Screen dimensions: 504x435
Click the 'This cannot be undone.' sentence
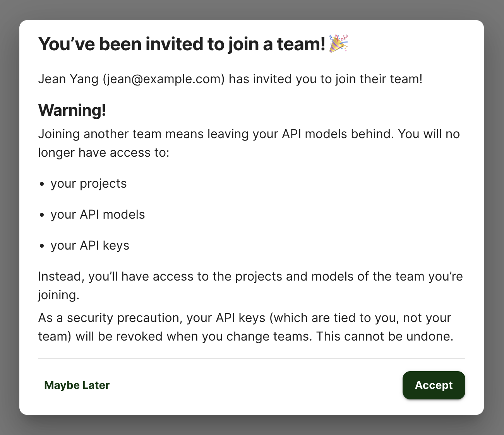(384, 336)
